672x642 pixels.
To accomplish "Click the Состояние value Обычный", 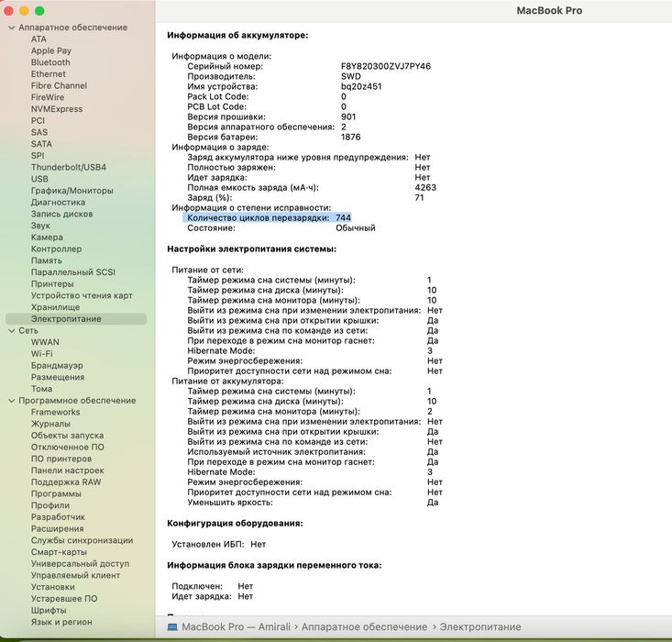I will tap(356, 228).
